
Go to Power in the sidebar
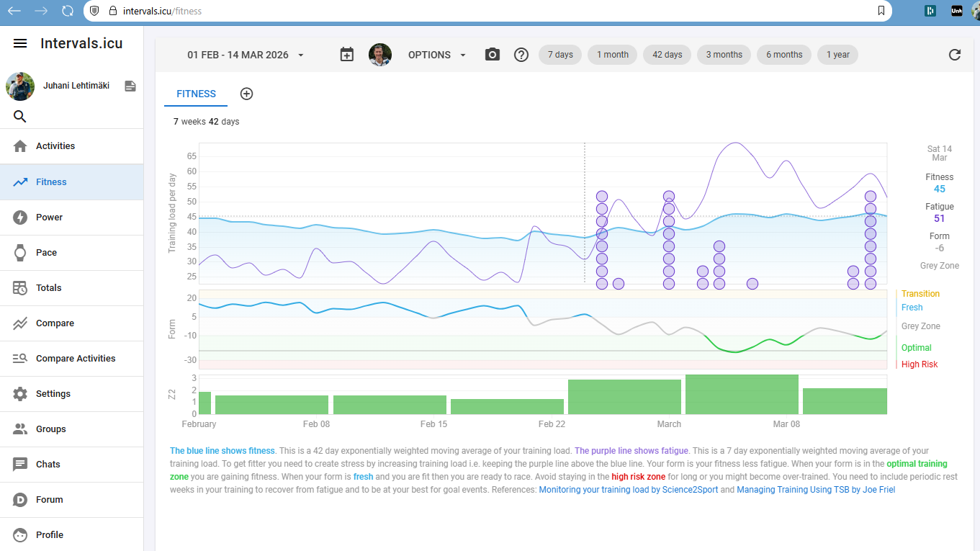tap(50, 217)
